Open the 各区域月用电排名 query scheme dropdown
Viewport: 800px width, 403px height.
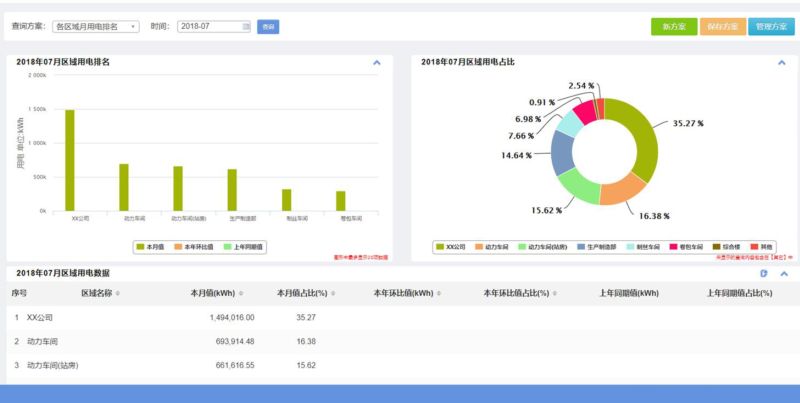[x=96, y=27]
